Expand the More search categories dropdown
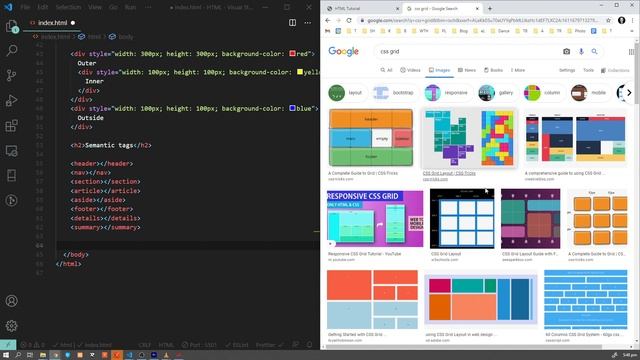This screenshot has height=360, width=640. tap(518, 70)
